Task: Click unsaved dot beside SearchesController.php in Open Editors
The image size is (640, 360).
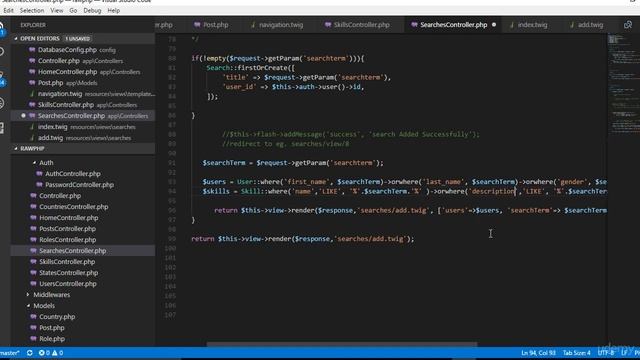Action: click(23, 116)
